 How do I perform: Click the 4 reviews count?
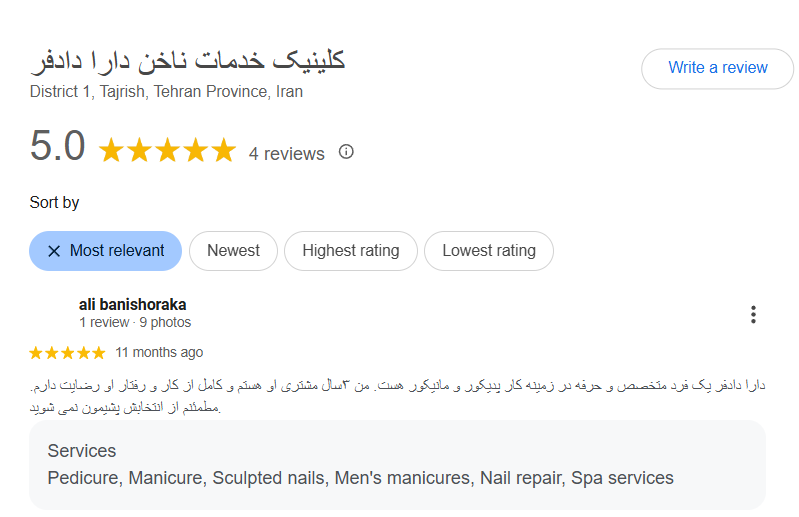tap(286, 154)
